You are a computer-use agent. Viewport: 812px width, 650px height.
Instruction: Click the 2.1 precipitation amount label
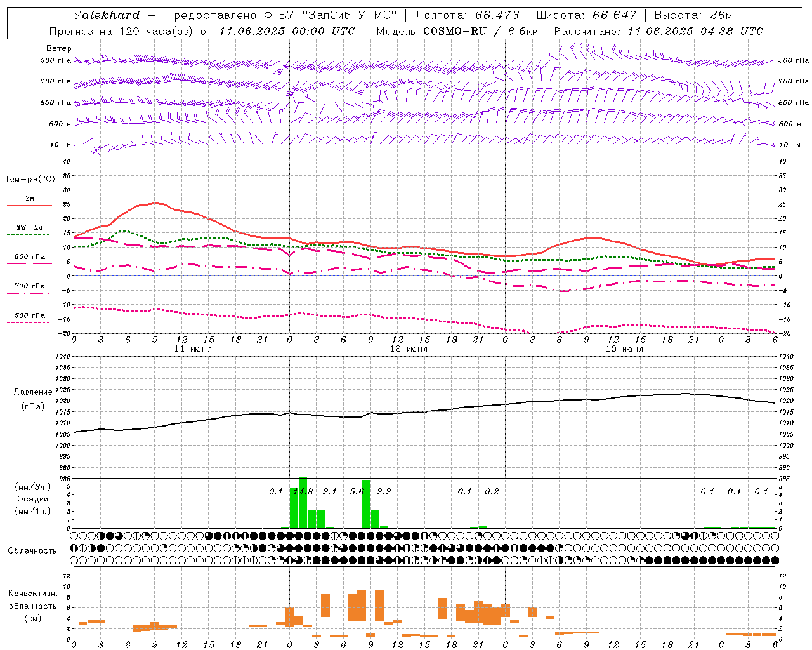(x=330, y=491)
